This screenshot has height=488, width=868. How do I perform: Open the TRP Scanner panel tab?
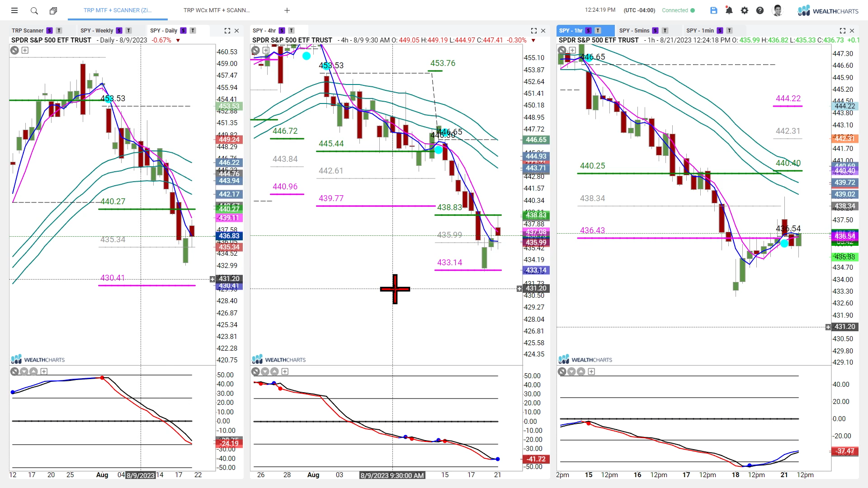pos(28,31)
